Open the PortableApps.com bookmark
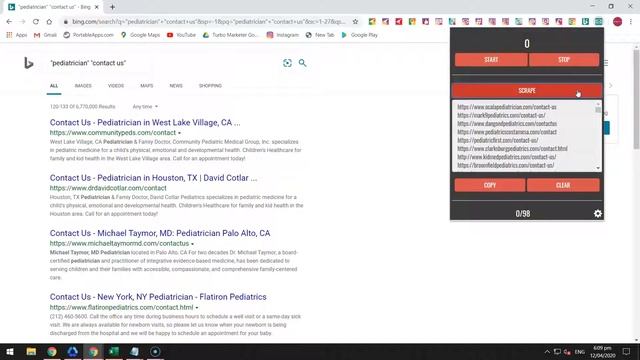Screen dimensions: 640x360 pos(88,35)
